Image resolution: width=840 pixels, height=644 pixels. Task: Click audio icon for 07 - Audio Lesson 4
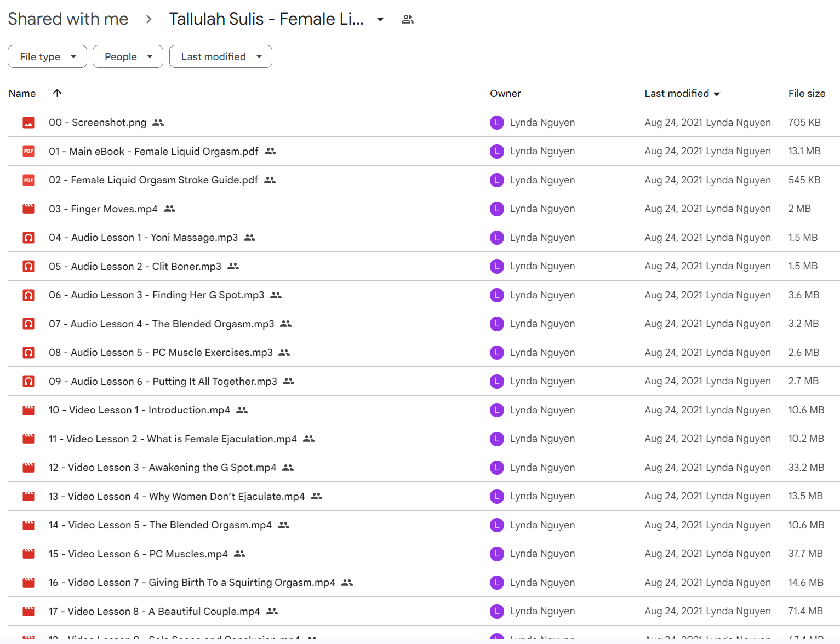click(x=28, y=324)
